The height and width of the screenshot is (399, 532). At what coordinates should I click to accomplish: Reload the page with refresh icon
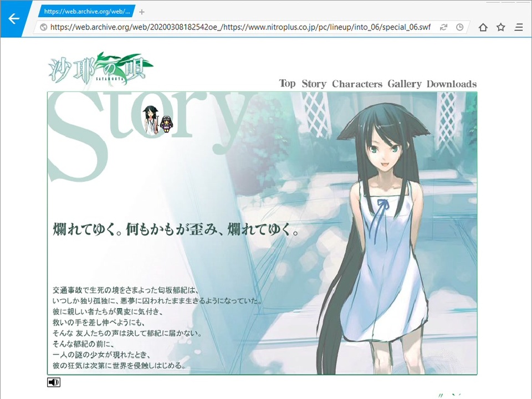[443, 27]
